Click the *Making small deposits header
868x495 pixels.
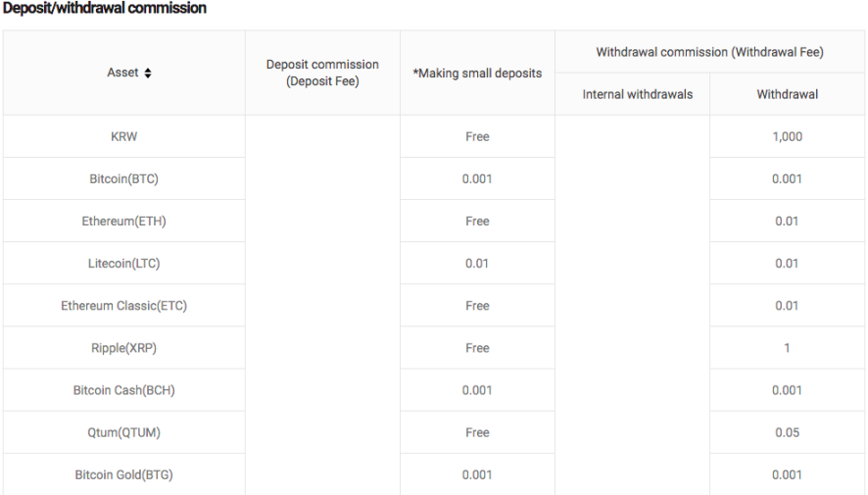coord(477,74)
